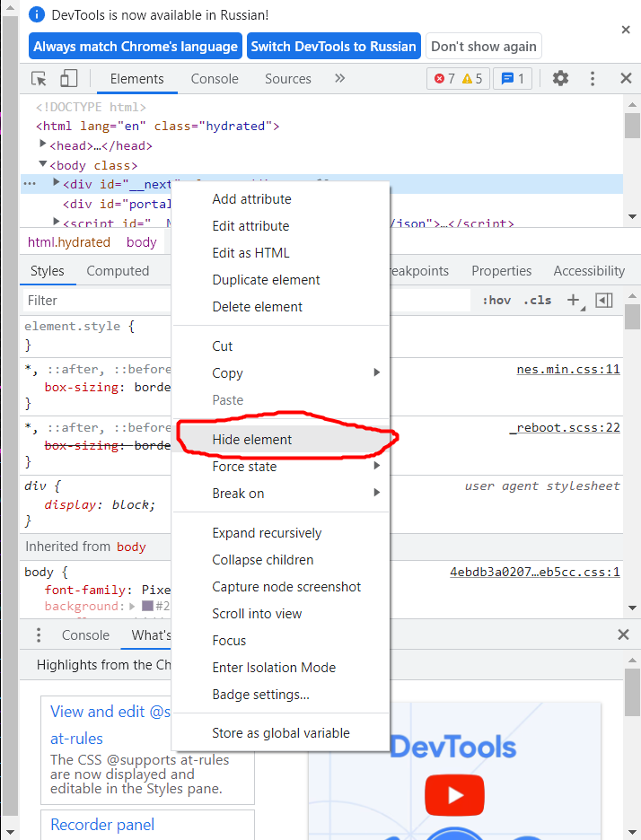Open nes.min.css:11 source link
Viewport: 641px width, 840px height.
568,370
